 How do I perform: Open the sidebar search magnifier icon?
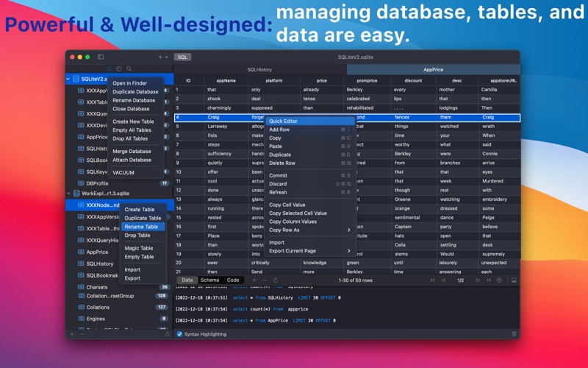(129, 68)
